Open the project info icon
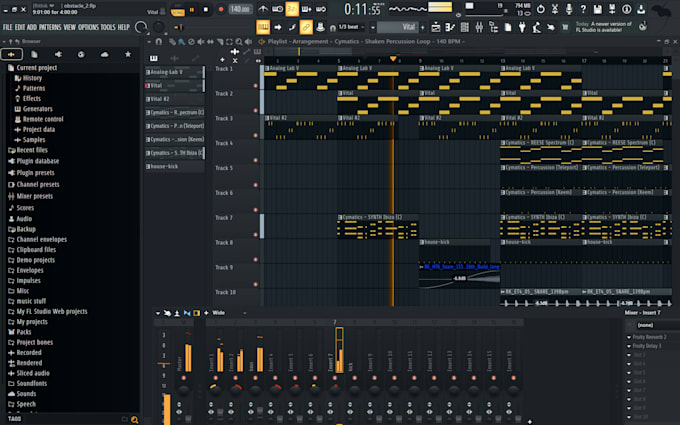The height and width of the screenshot is (425, 680). click(626, 9)
